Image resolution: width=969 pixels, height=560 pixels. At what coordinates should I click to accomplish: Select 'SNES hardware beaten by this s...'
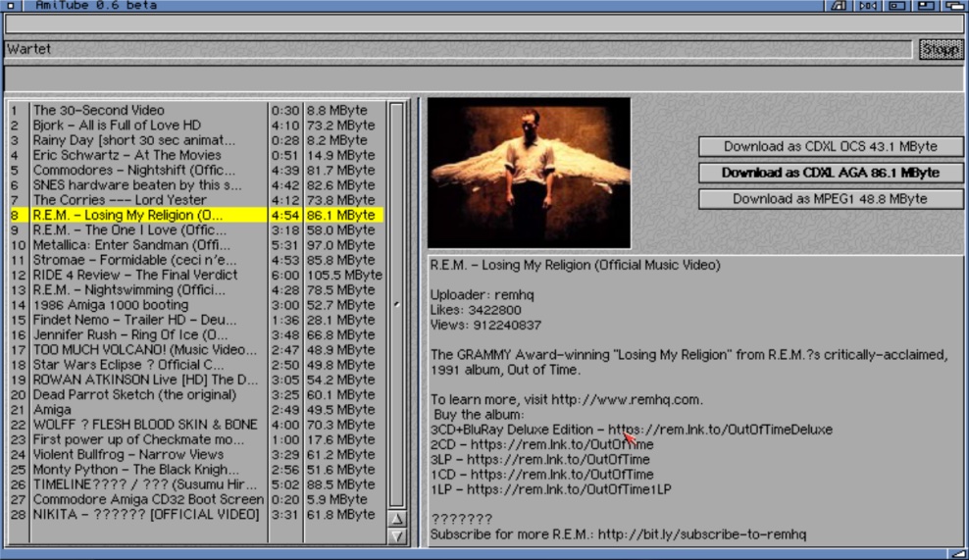pyautogui.click(x=196, y=184)
